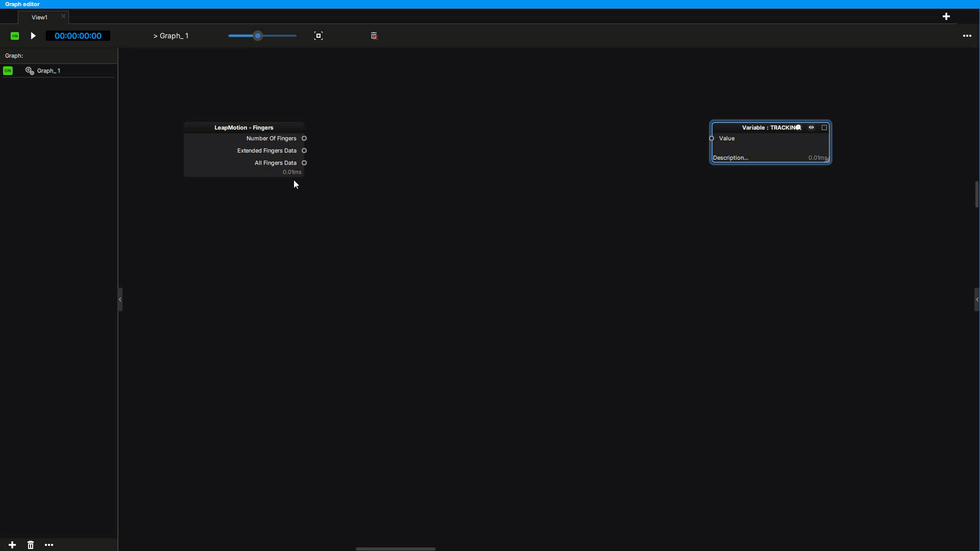Toggle eye visibility on Variable node

tap(811, 128)
